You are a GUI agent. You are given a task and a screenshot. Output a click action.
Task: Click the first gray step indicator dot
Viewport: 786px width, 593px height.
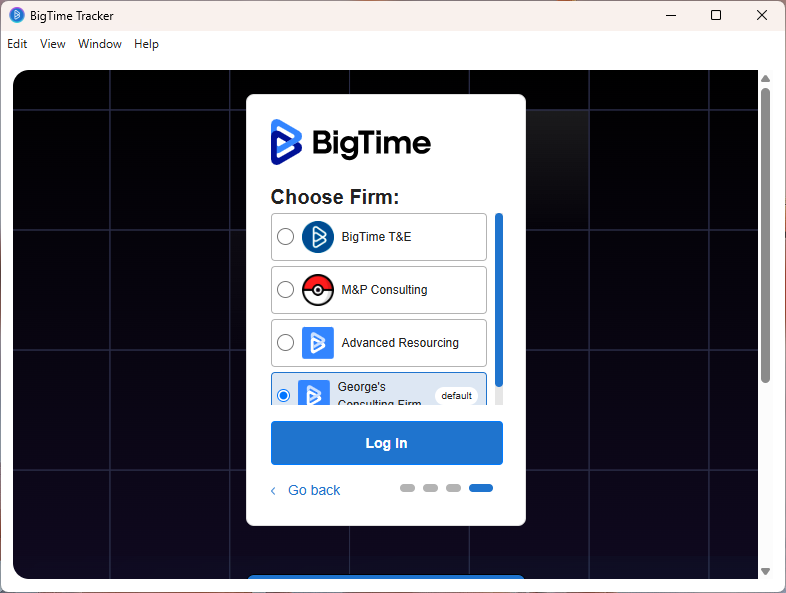coord(407,488)
